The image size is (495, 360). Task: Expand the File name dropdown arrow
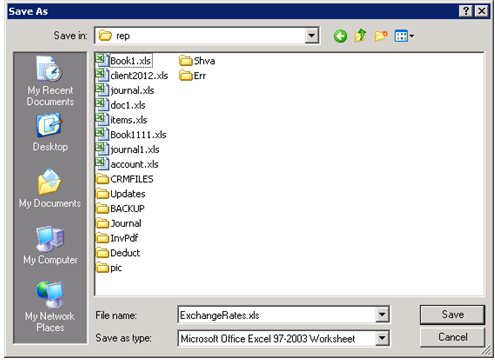coord(382,314)
